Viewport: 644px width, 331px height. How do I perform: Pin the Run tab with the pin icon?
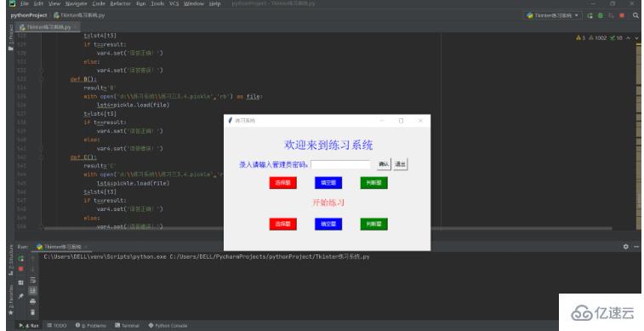click(x=21, y=296)
